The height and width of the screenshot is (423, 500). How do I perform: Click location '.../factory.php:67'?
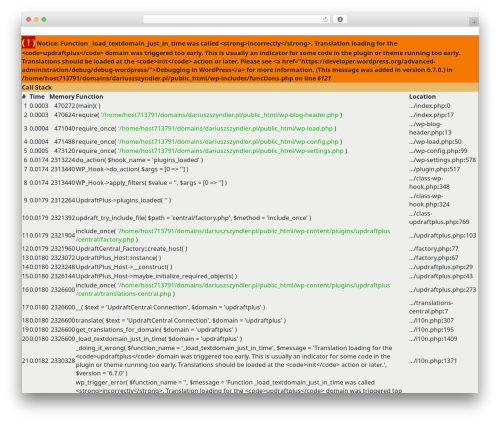click(x=434, y=258)
